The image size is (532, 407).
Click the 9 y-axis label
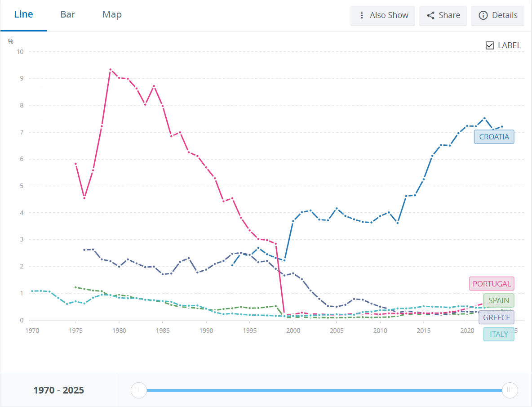coord(22,78)
